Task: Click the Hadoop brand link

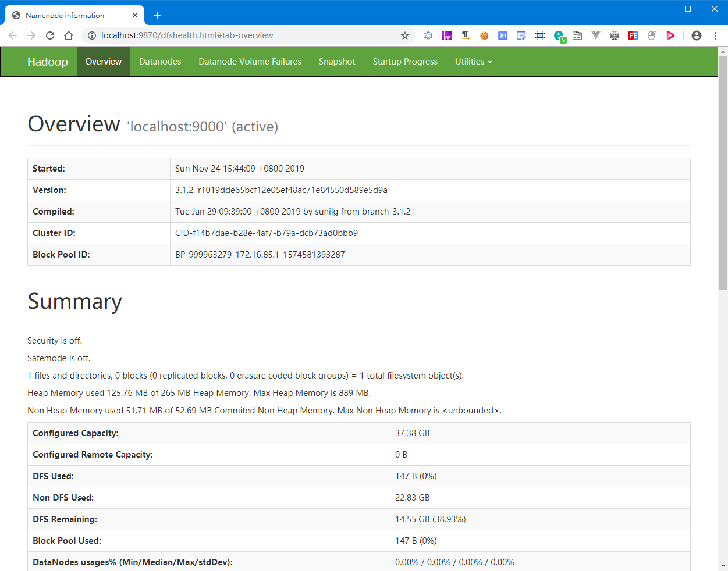Action: tap(48, 62)
